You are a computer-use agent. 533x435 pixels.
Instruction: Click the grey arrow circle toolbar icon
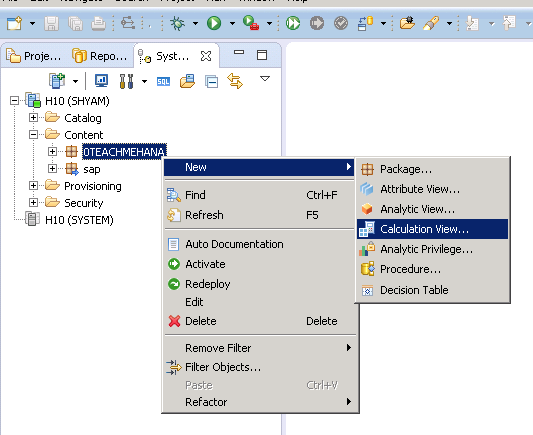point(317,23)
